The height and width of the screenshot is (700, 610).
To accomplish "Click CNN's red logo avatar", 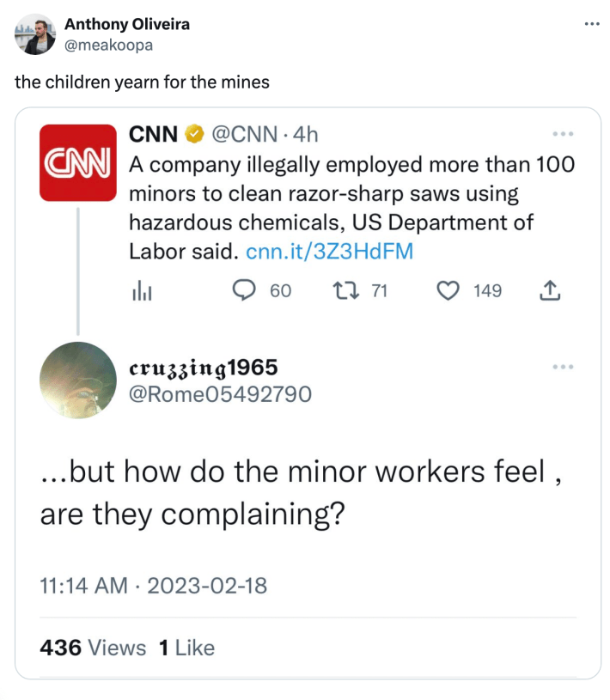I will pos(77,161).
